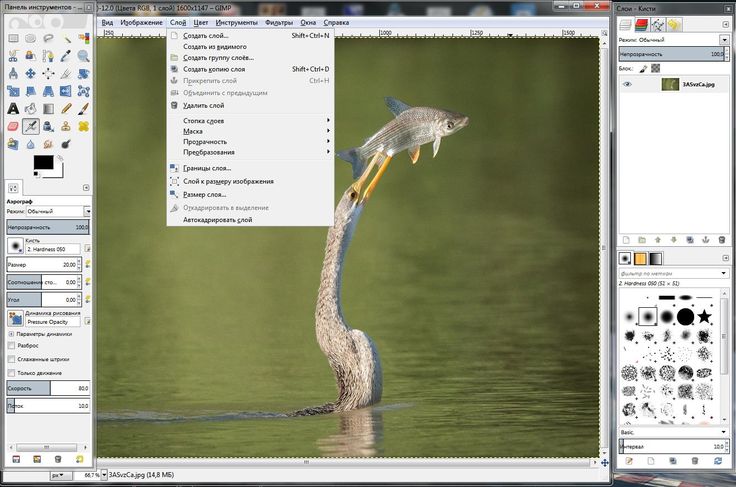Screen dimensions: 736x487
Task: Select the Cage Transform tool
Action: 84,91
